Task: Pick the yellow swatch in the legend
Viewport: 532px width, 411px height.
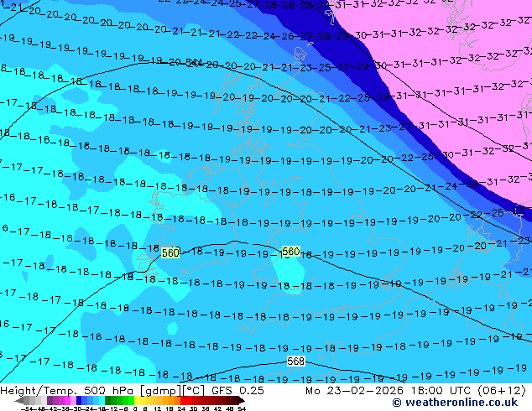Action: (x=137, y=400)
